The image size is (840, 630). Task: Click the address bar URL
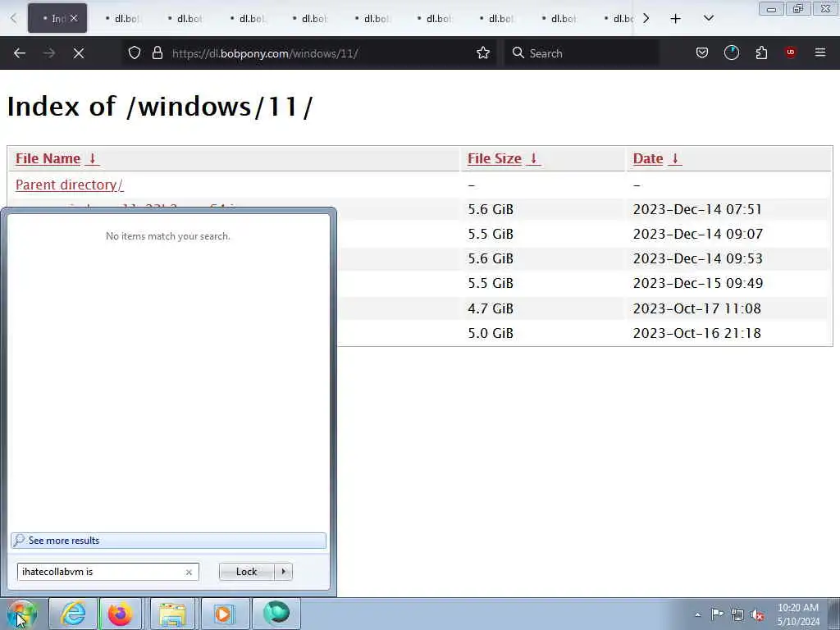point(265,53)
